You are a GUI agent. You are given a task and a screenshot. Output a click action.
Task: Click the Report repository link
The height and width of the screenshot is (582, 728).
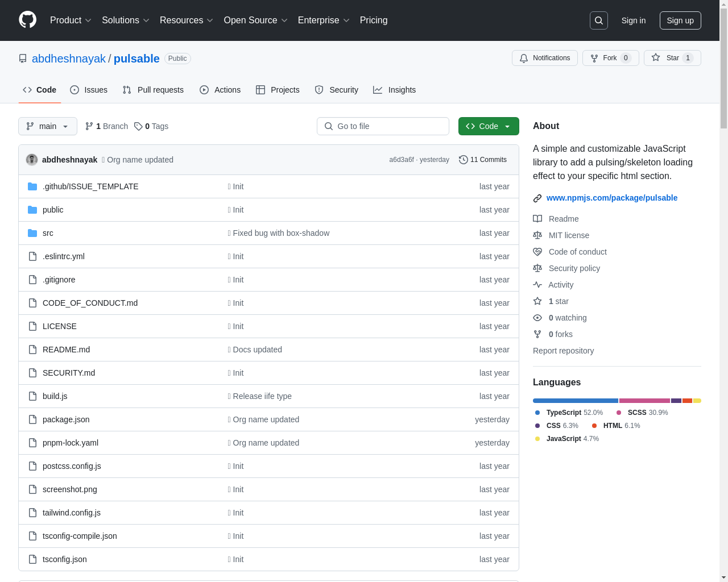click(x=563, y=351)
